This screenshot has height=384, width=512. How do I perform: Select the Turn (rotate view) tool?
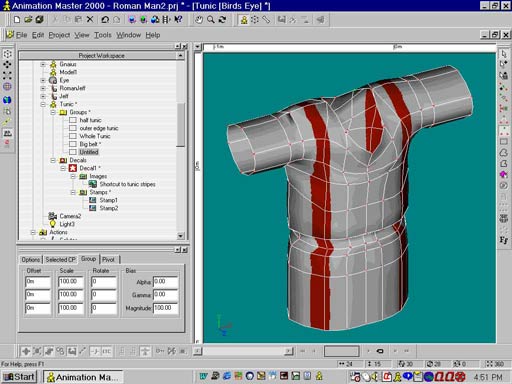pyautogui.click(x=222, y=20)
